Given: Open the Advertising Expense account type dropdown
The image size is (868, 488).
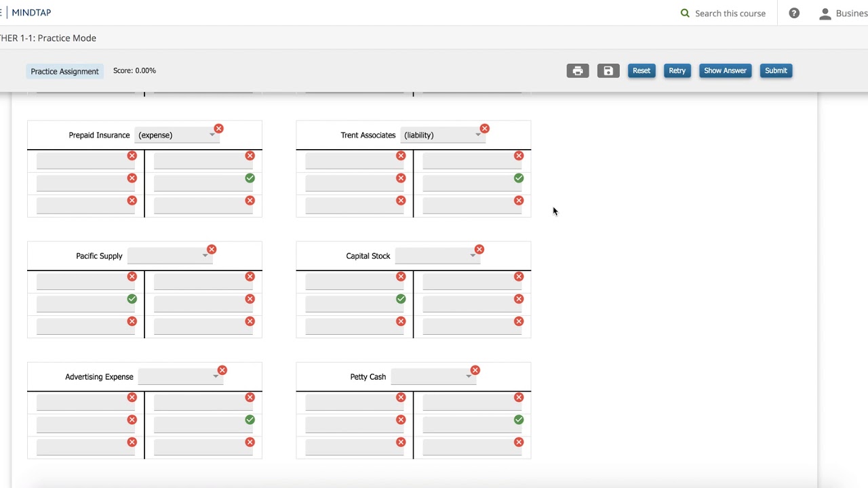Looking at the screenshot, I should tap(179, 377).
